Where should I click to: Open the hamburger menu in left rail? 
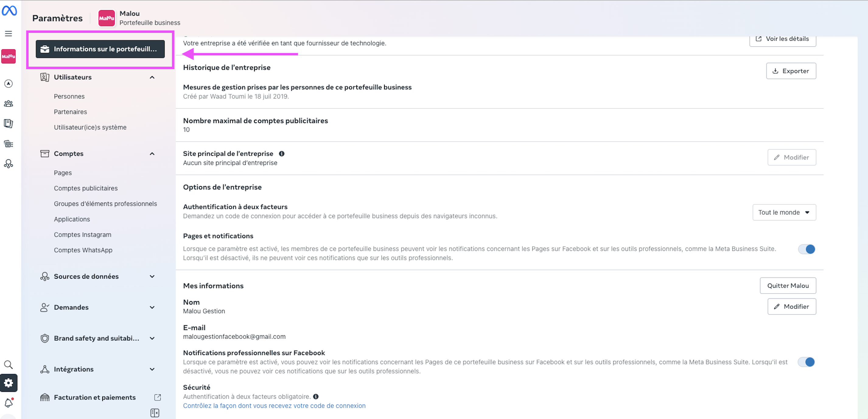click(9, 33)
